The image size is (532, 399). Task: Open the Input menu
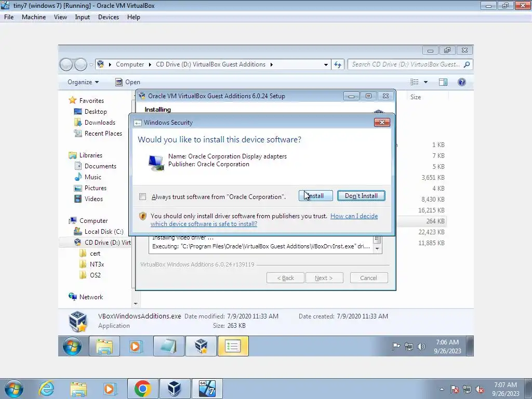(83, 17)
